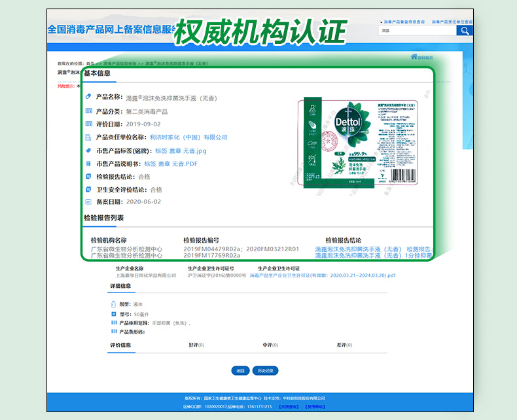
Task: Click the permit number 沪卫消证字(2016)第0008号
Action: tap(217, 275)
